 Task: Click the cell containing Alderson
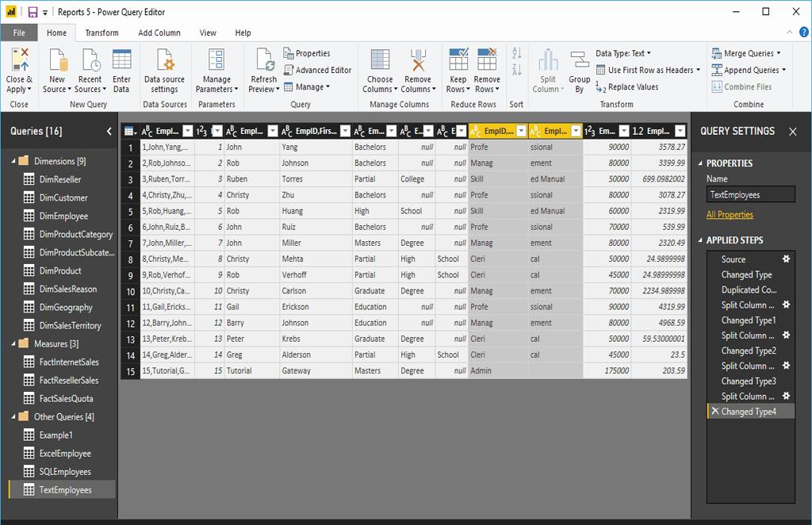click(316, 354)
